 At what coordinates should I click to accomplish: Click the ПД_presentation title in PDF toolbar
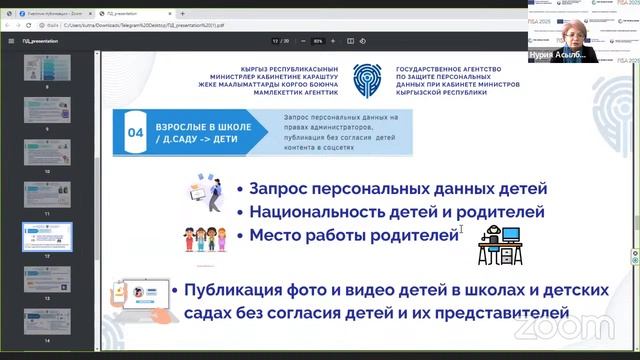pos(40,41)
